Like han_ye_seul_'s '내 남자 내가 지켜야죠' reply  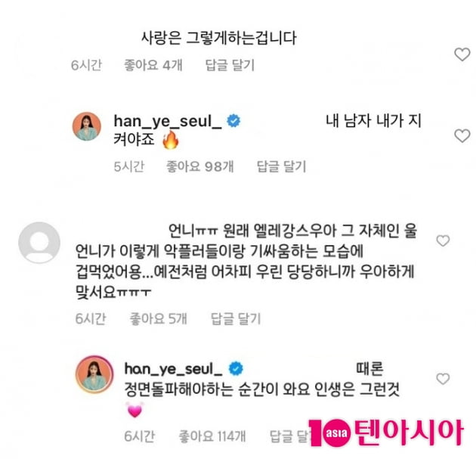coord(462,135)
